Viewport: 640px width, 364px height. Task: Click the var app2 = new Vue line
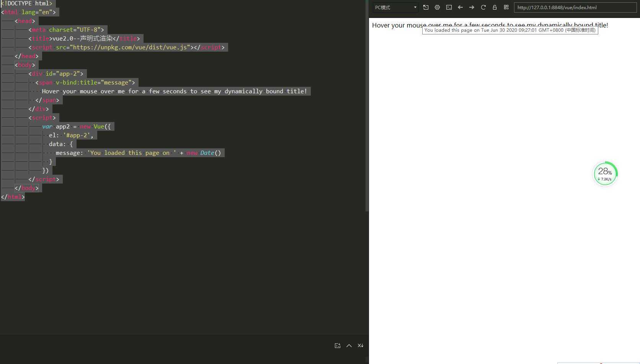[77, 127]
